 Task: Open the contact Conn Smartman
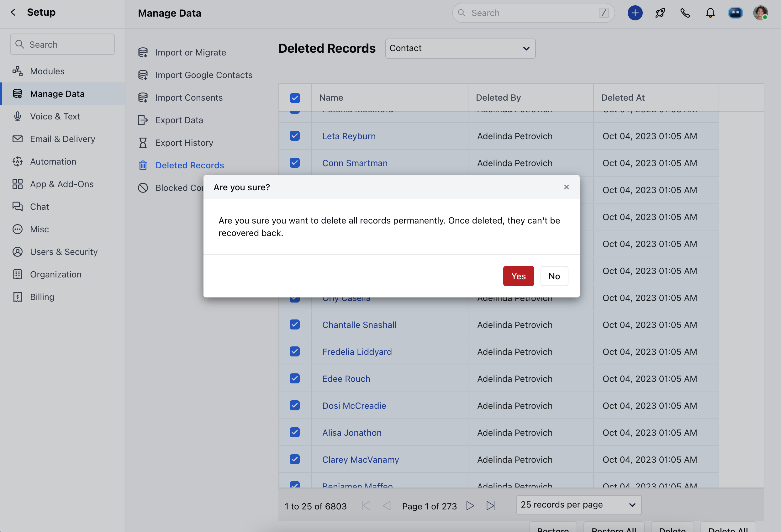(x=355, y=163)
